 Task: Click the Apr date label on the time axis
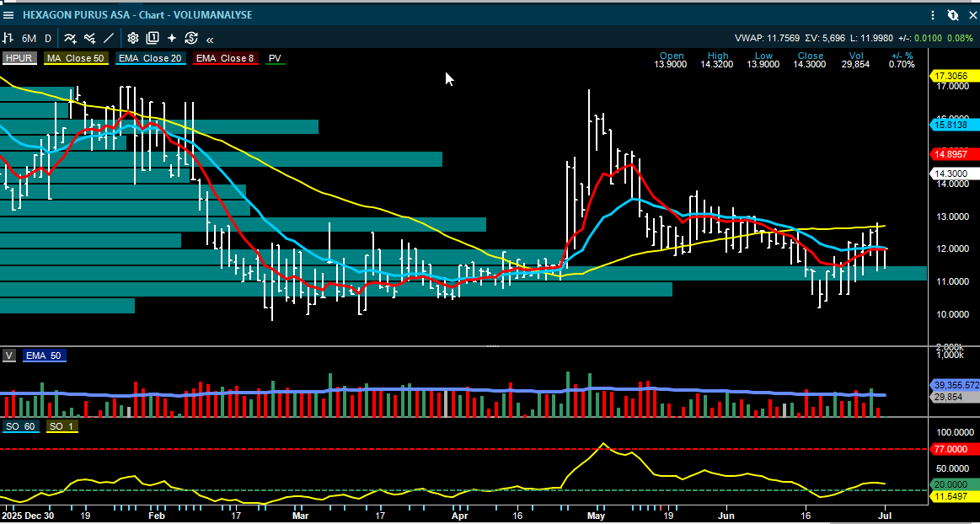(x=459, y=516)
